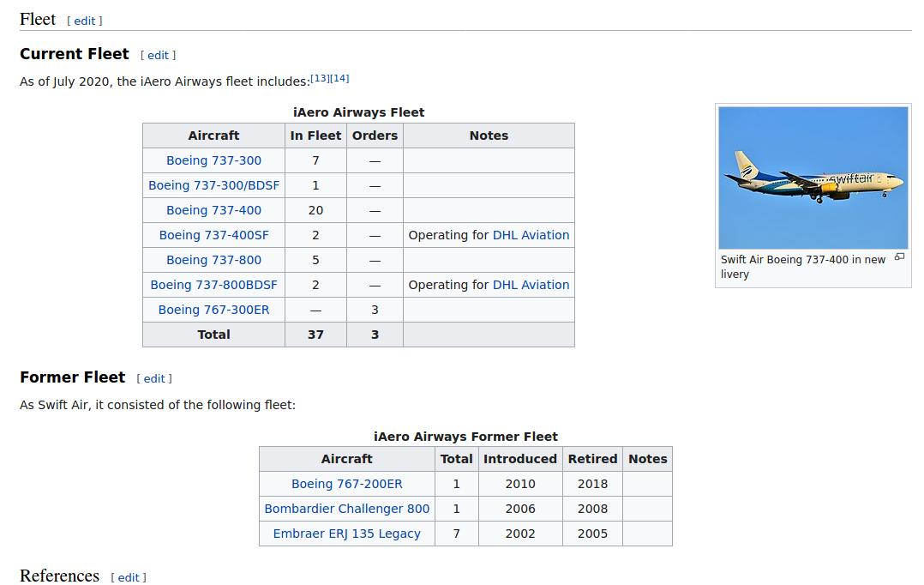Open the Swift Air Boeing 737-400 photo
This screenshot has width=924, height=585.
coord(813,178)
